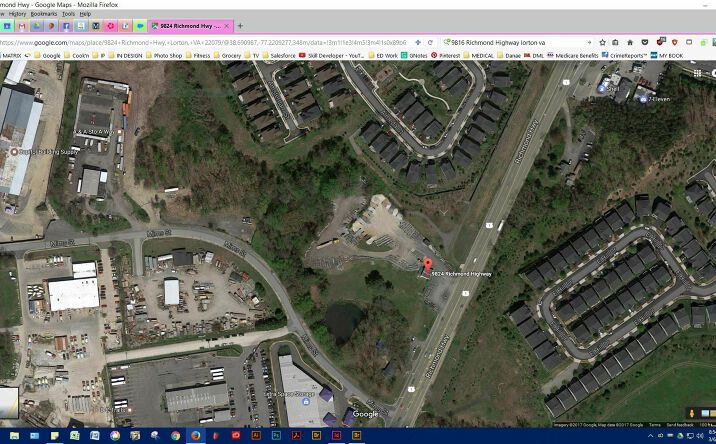
Task: Open File Explorer from taskbar
Action: click(x=15, y=436)
